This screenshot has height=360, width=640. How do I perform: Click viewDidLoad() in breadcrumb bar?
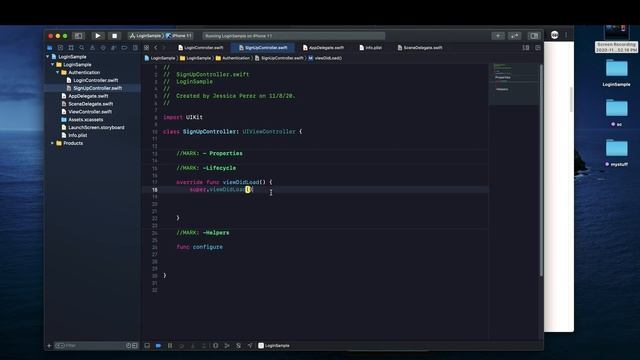click(x=325, y=58)
